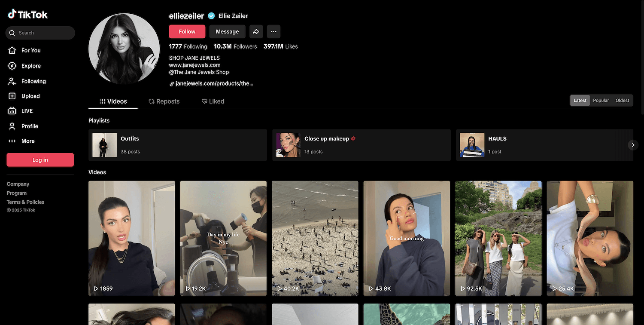Image resolution: width=644 pixels, height=325 pixels.
Task: Click the TikTok logo in sidebar
Action: pyautogui.click(x=28, y=15)
